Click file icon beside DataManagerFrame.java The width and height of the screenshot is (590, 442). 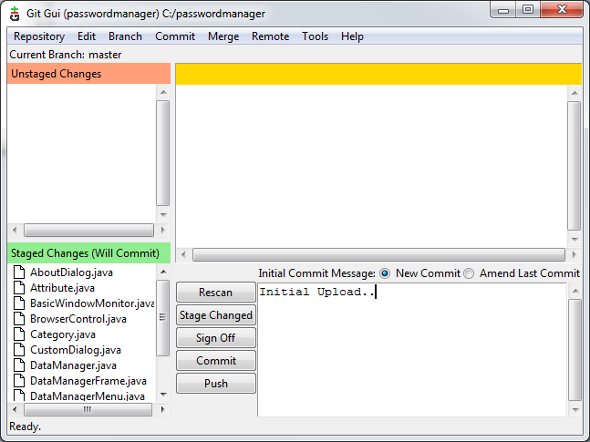tap(19, 380)
